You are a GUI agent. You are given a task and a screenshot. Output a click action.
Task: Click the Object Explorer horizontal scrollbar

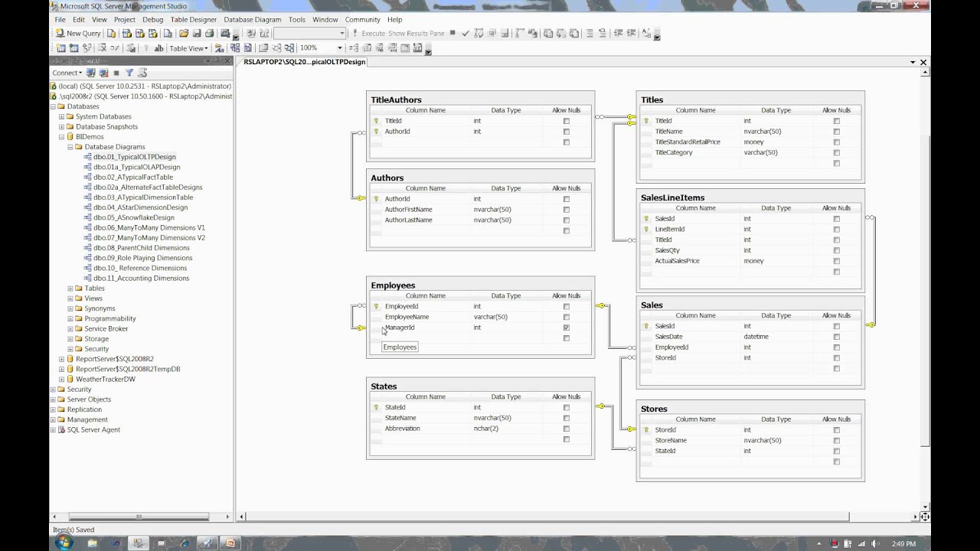coord(139,517)
